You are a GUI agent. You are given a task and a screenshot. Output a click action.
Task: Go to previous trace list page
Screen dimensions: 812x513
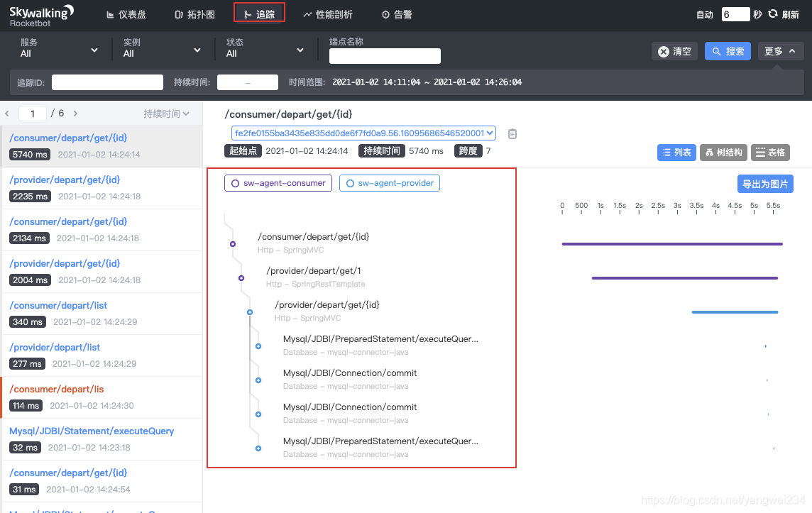[7, 114]
